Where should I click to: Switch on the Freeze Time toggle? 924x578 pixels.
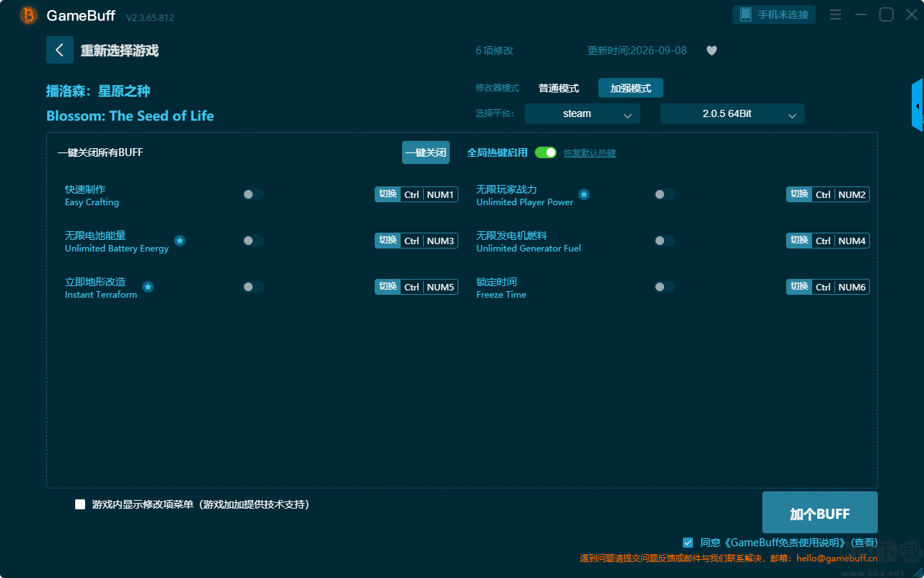665,287
